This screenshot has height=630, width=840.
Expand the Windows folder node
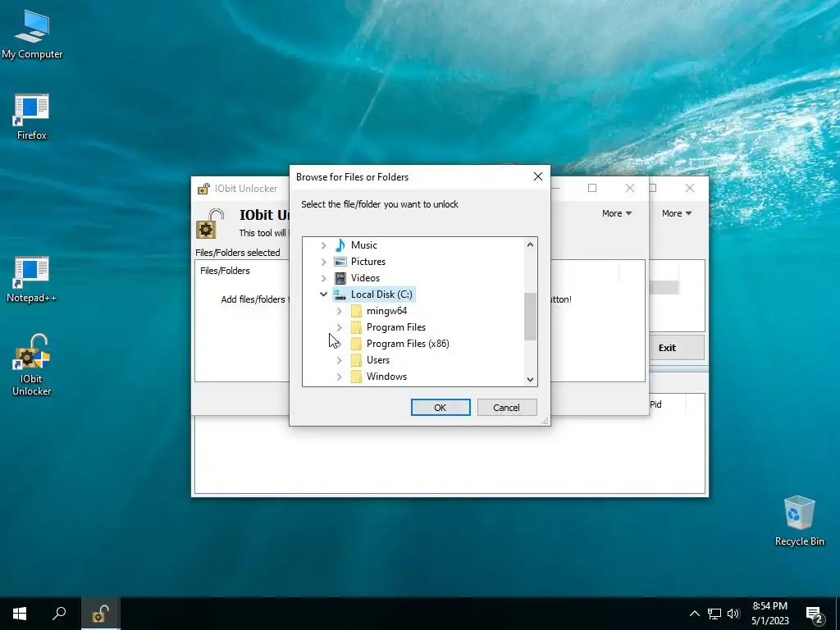pyautogui.click(x=339, y=377)
